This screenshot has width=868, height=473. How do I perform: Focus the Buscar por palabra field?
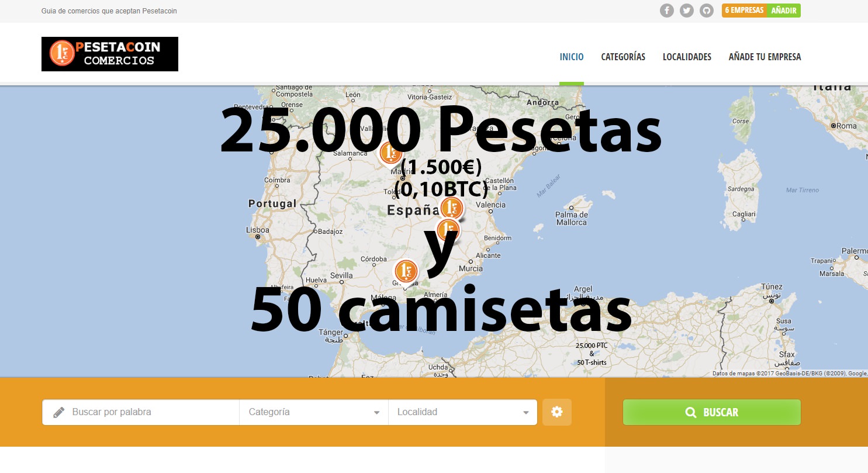(x=140, y=412)
